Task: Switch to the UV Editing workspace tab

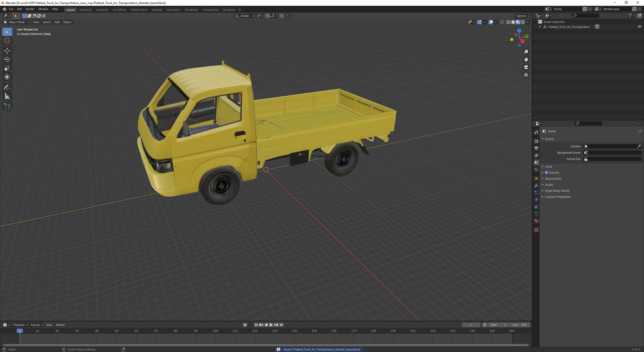Action: 119,10
